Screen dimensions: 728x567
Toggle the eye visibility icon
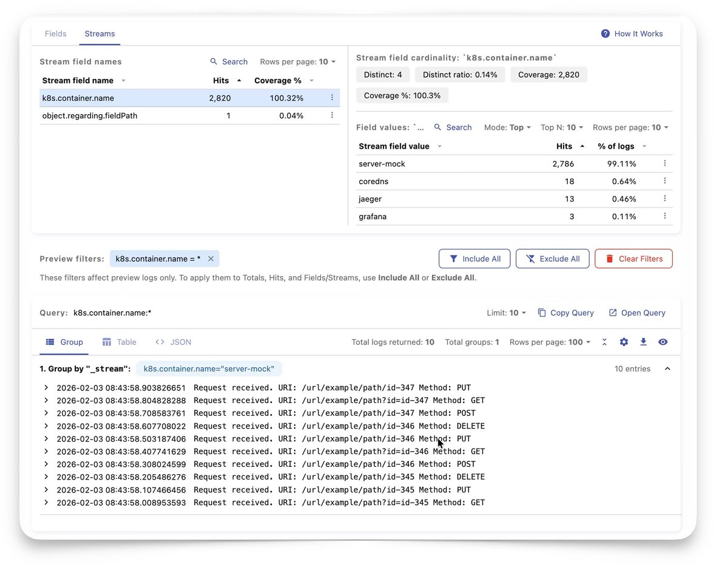(x=663, y=342)
